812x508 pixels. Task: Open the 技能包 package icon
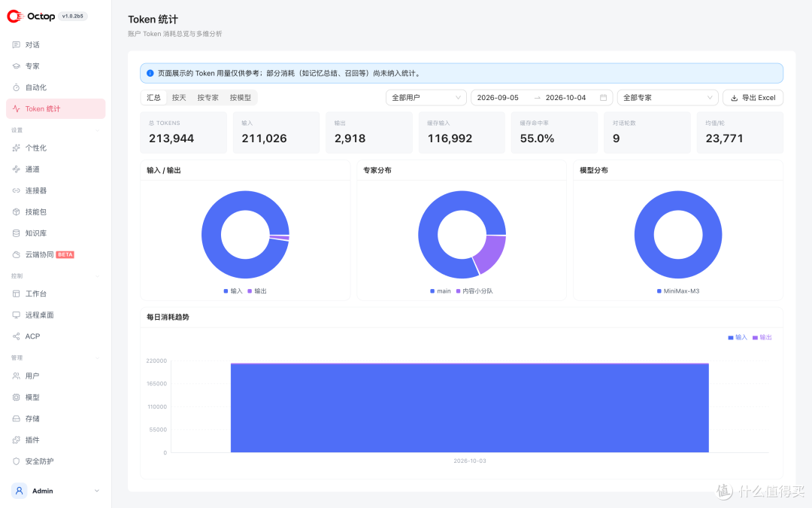tap(16, 212)
